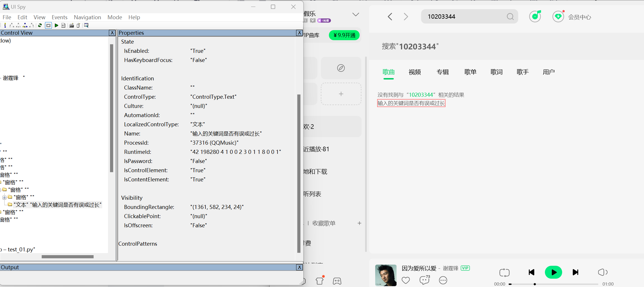Viewport: 644px width, 287px height.
Task: Switch to the 专辑 tab
Action: 443,72
